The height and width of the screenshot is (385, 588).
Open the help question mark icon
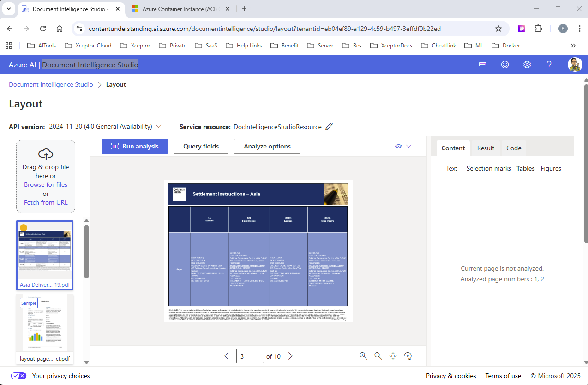pos(549,65)
